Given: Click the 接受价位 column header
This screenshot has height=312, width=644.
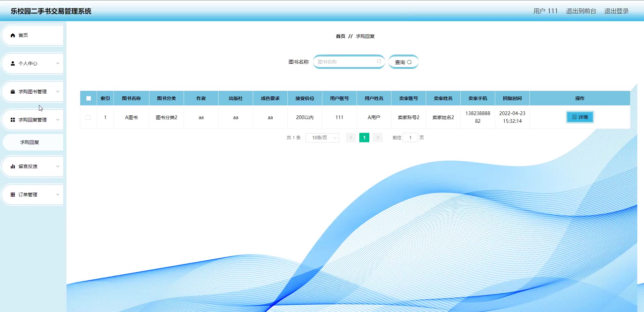Looking at the screenshot, I should 305,98.
